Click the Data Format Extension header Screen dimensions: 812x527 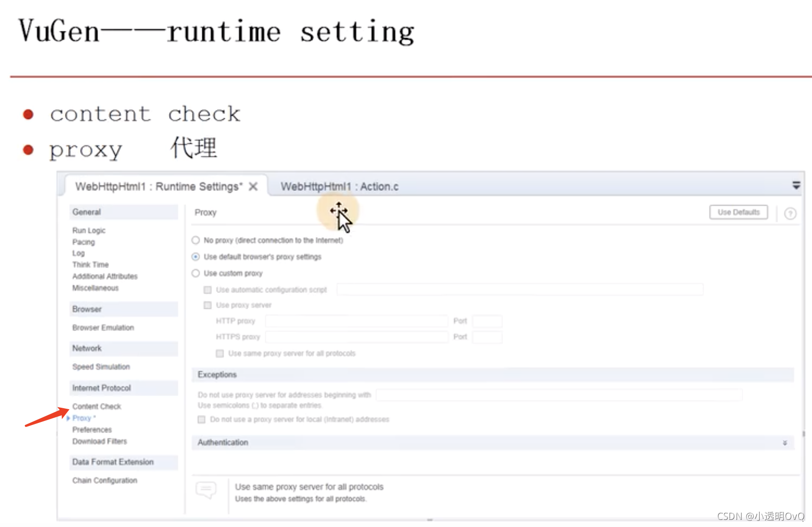click(123, 462)
